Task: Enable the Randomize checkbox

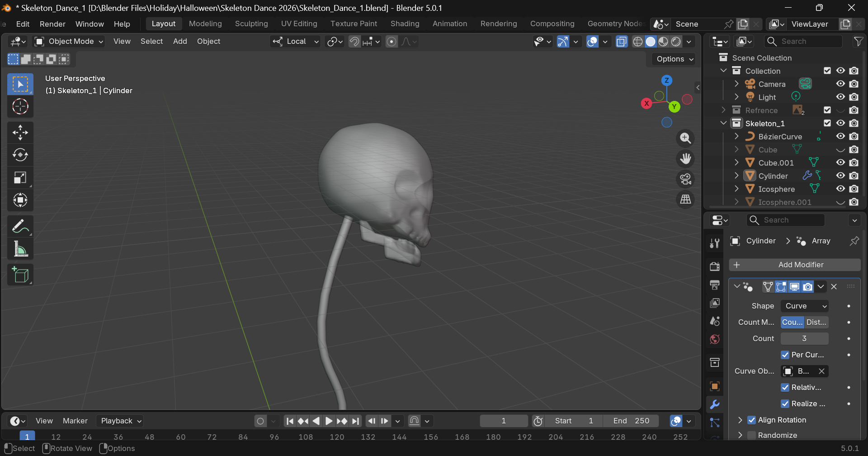Action: (752, 435)
